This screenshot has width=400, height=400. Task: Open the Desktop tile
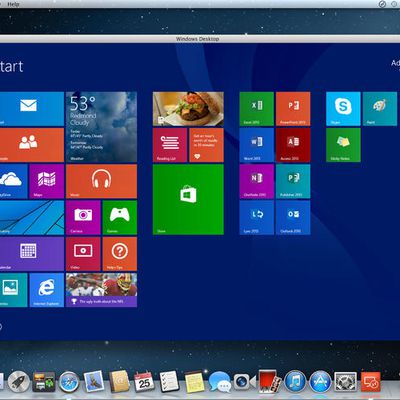32,218
